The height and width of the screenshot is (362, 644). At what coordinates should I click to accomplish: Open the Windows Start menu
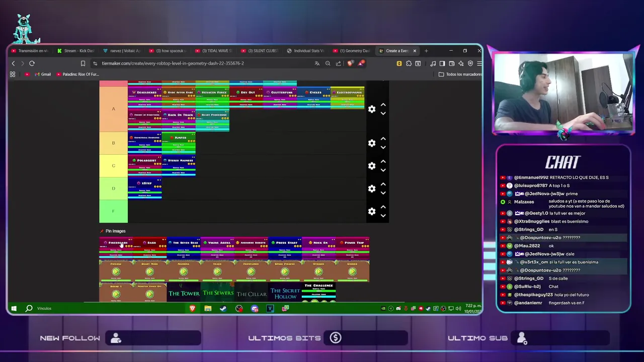pyautogui.click(x=14, y=308)
